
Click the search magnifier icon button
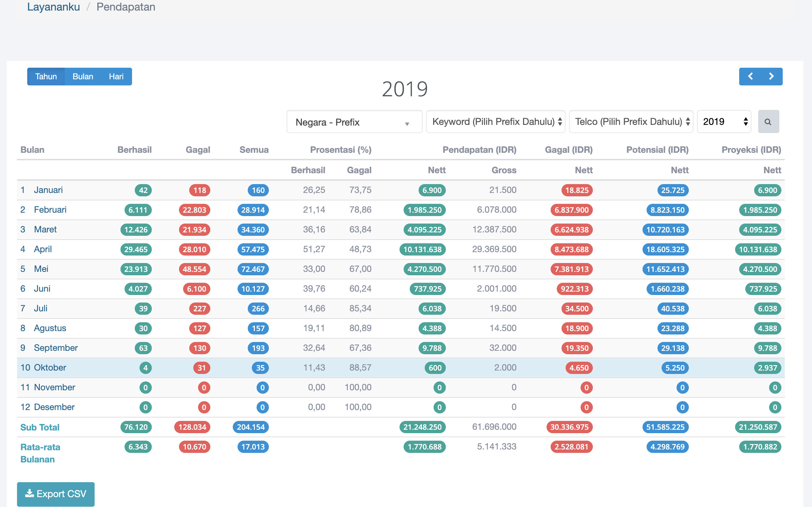768,121
